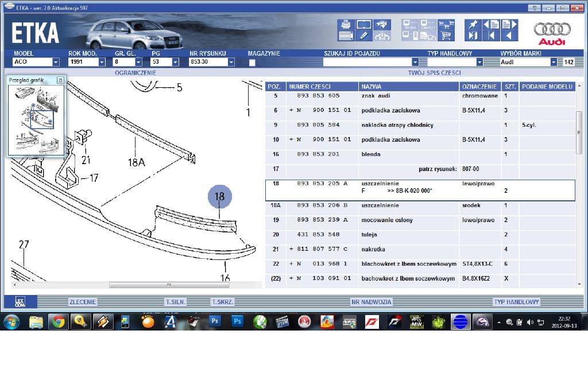Click the parts list lines icon
Viewport: 588px width, 373px height.
pyautogui.click(x=345, y=36)
